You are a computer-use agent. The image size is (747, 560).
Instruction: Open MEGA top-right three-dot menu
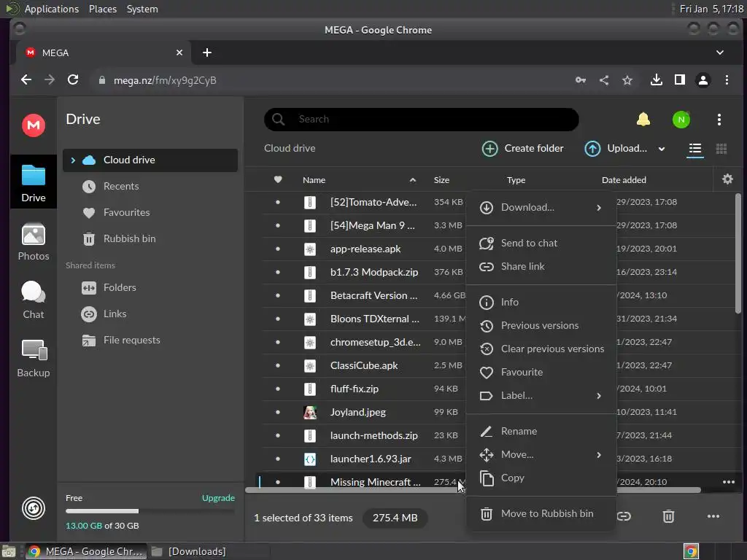(719, 120)
